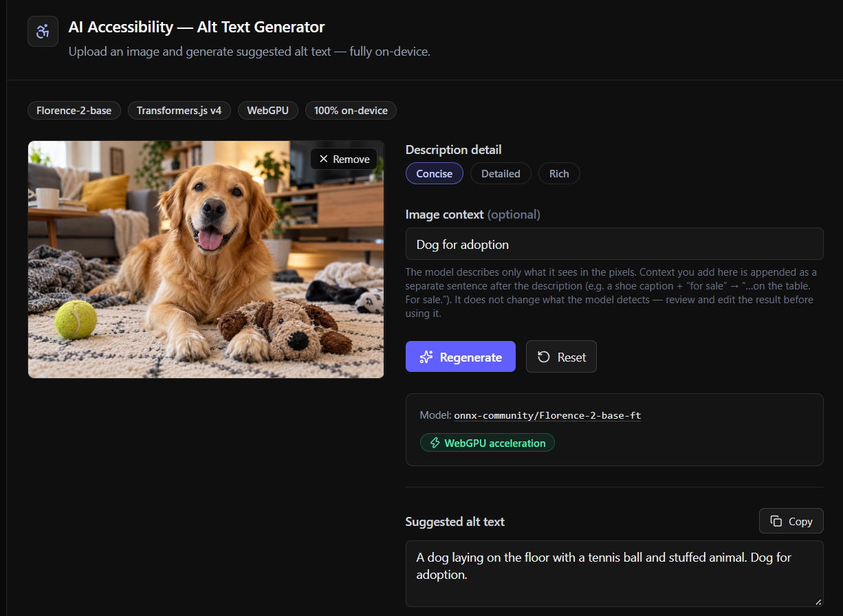Select the Detailed description option

point(501,173)
